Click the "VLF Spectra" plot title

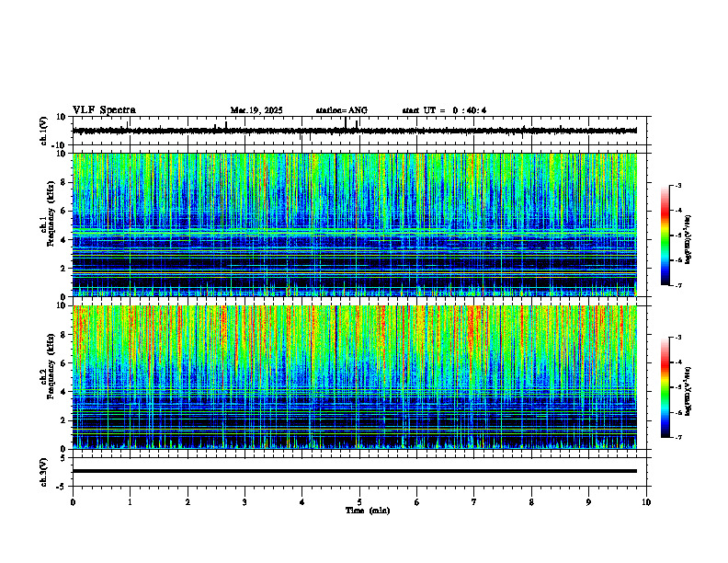pos(104,110)
